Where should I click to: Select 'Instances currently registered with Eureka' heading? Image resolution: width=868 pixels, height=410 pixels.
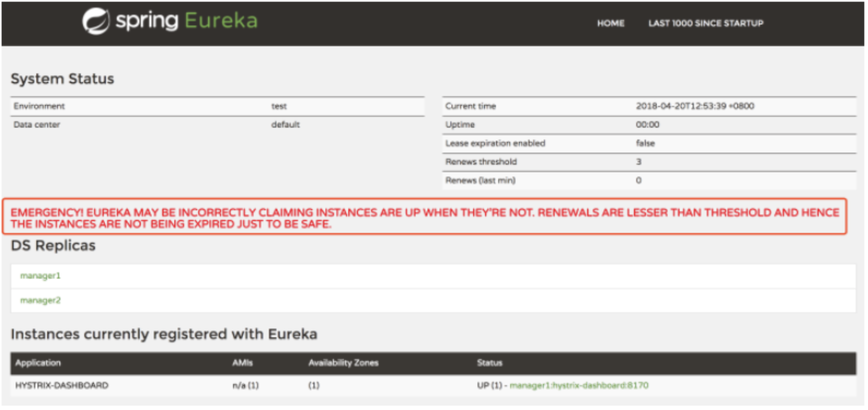click(x=164, y=334)
